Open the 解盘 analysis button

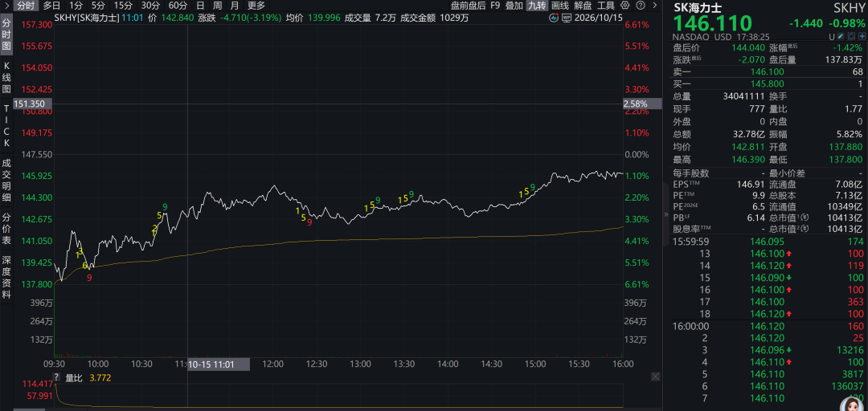(x=583, y=6)
